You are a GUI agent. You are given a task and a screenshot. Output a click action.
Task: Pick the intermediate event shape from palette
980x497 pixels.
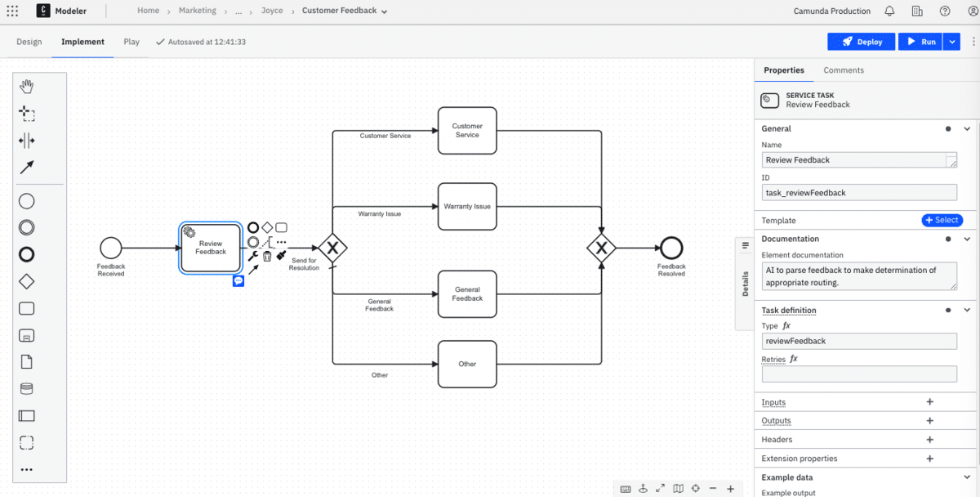[x=26, y=228]
